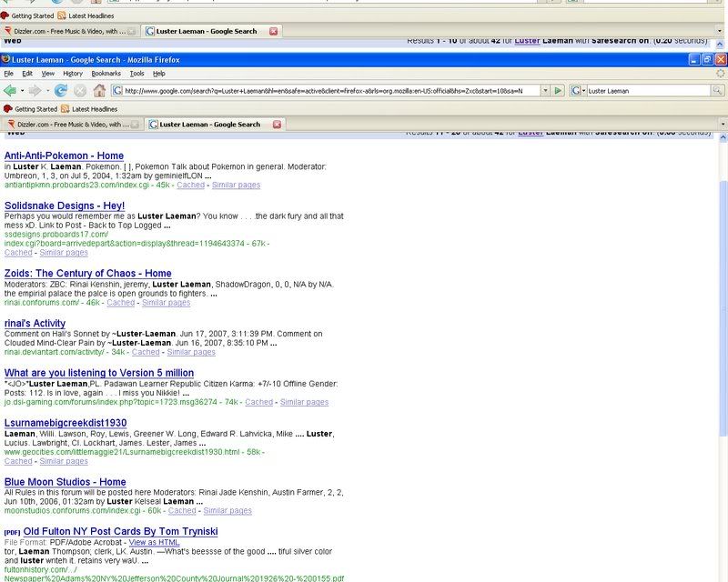Screen dimensions: 728x582
Task: Click the Go arrow beside the address bar
Action: tap(558, 91)
